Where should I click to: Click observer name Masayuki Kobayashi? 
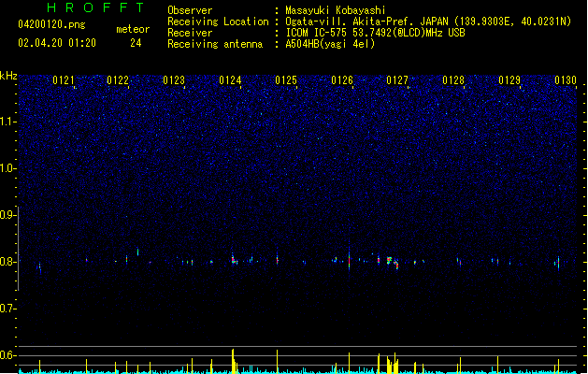point(336,10)
